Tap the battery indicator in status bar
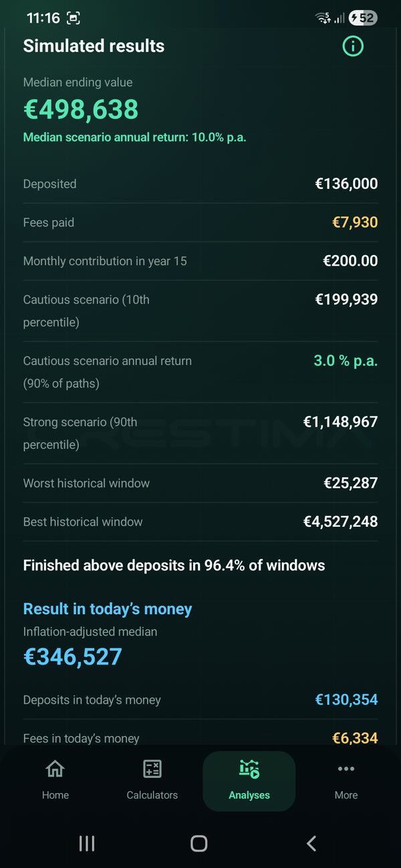The width and height of the screenshot is (401, 868). tap(363, 18)
